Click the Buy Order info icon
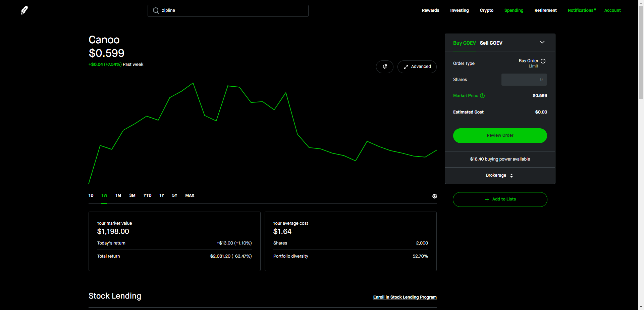Viewport: 644px width, 310px height. [x=543, y=61]
